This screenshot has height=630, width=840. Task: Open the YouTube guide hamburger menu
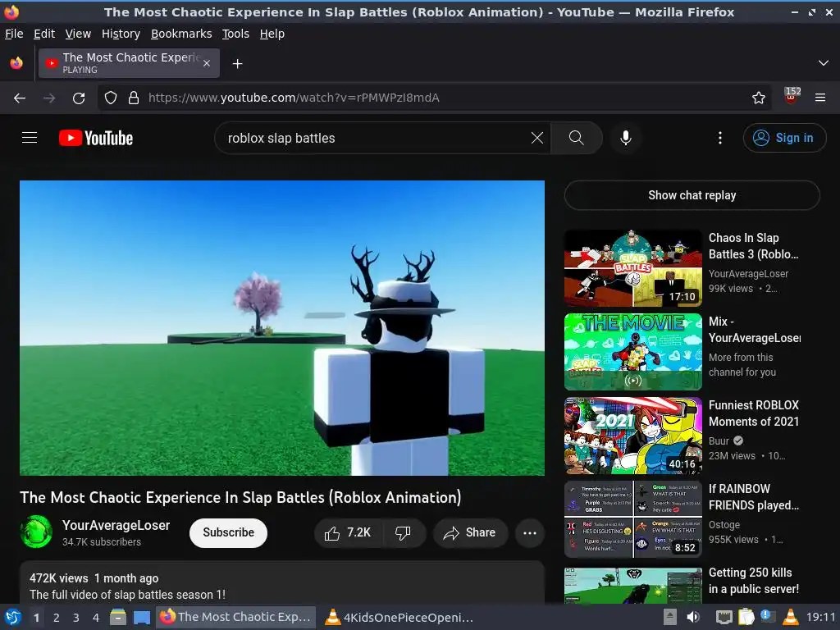coord(30,138)
